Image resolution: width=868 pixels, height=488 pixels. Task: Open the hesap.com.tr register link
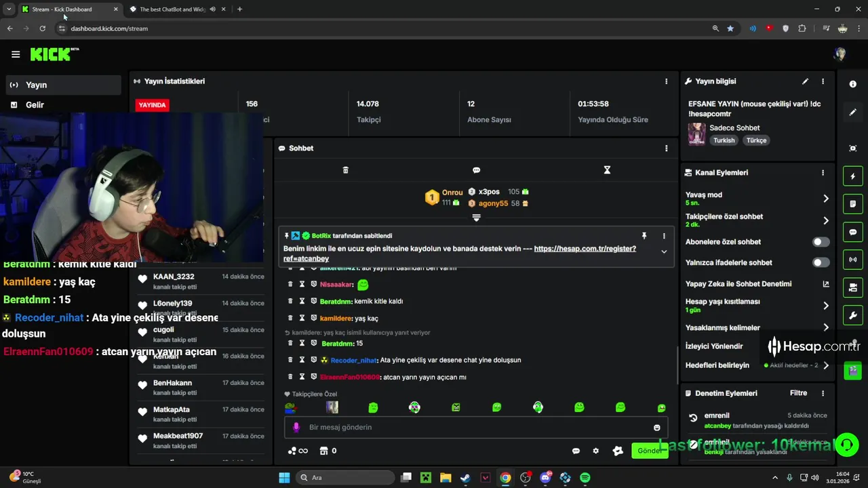click(x=460, y=253)
